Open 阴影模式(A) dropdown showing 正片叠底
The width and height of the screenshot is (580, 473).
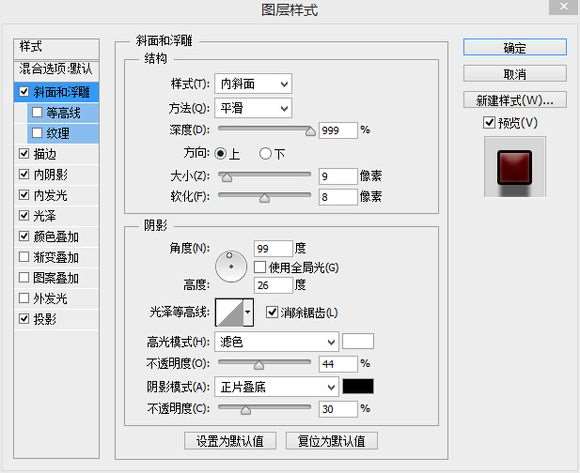276,387
